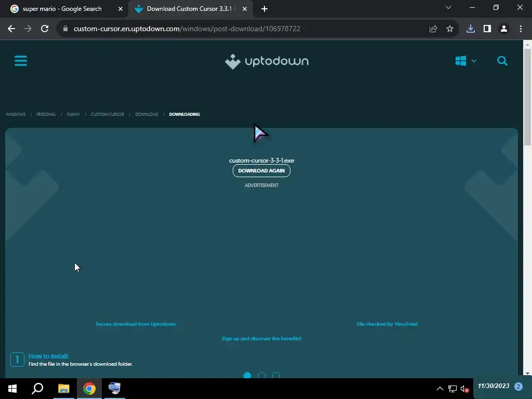Image resolution: width=532 pixels, height=399 pixels.
Task: Click the page vertical scrollbar thumb
Action: (527, 97)
